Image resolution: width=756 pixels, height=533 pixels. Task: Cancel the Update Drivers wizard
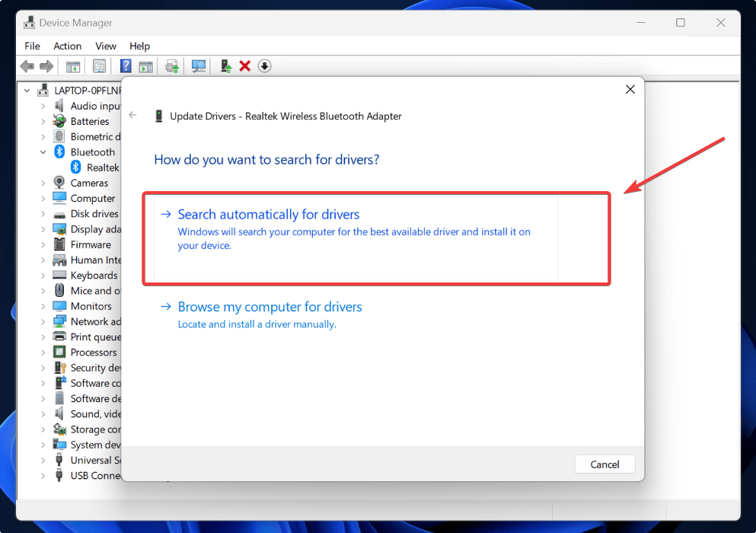[x=604, y=464]
